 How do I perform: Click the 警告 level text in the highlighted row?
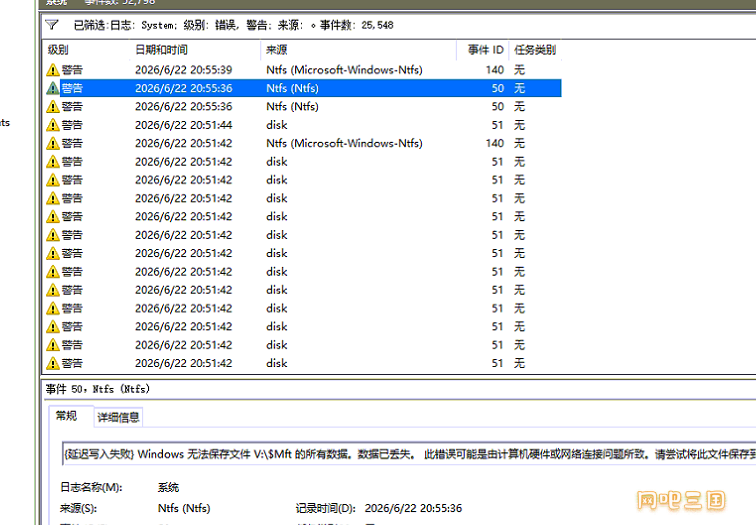click(72, 88)
